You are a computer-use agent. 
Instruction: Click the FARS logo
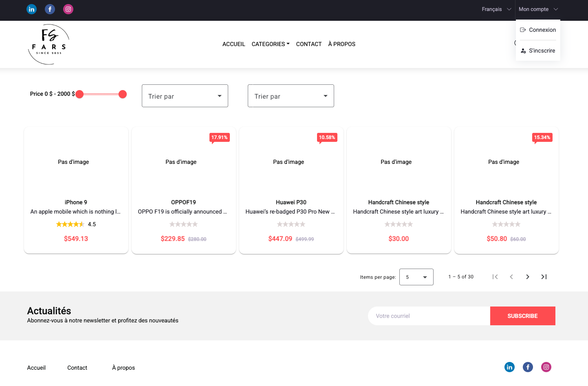49,44
